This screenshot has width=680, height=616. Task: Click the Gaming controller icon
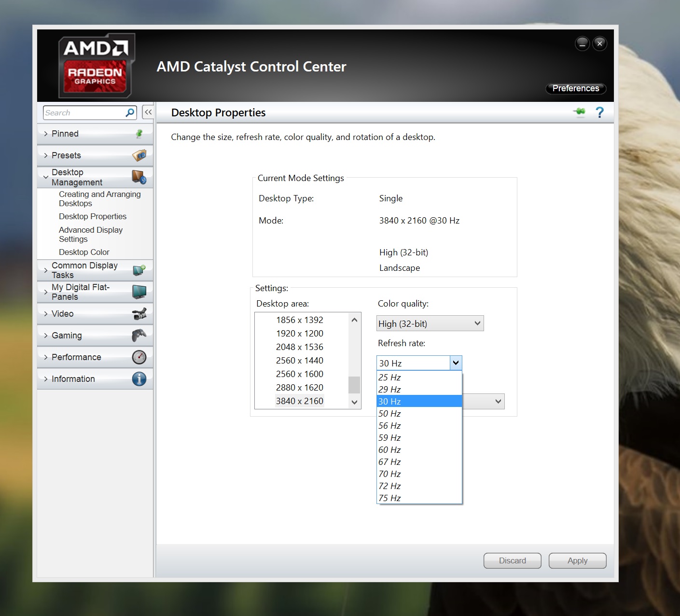139,335
